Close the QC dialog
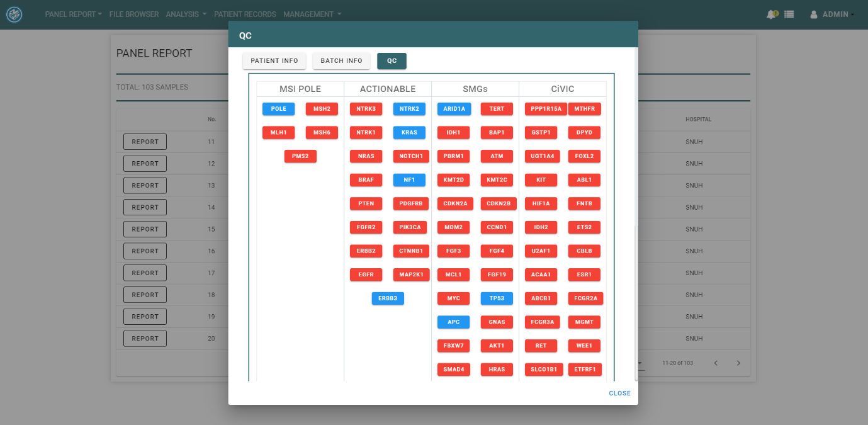Image resolution: width=868 pixels, height=425 pixels. coord(619,394)
